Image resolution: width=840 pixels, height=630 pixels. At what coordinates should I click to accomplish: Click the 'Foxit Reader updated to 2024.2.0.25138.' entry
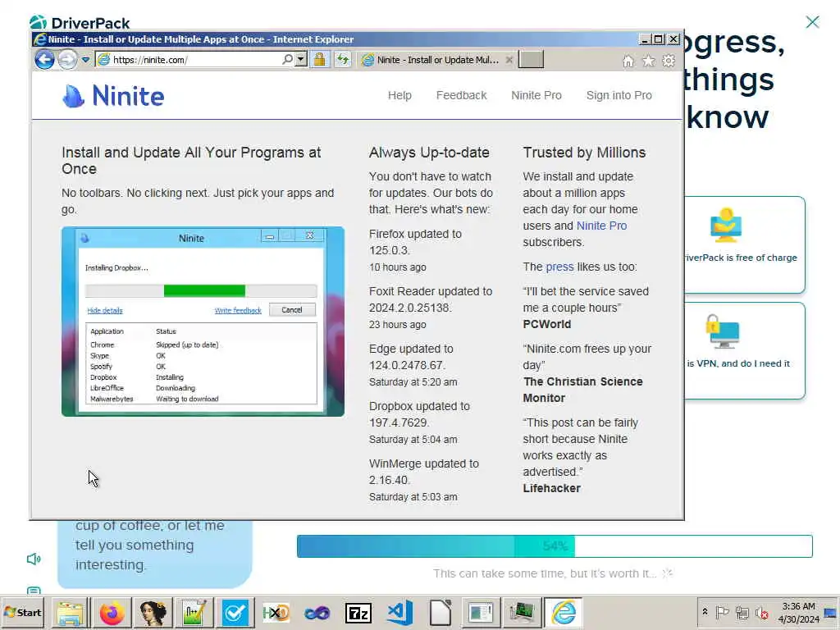tap(430, 299)
